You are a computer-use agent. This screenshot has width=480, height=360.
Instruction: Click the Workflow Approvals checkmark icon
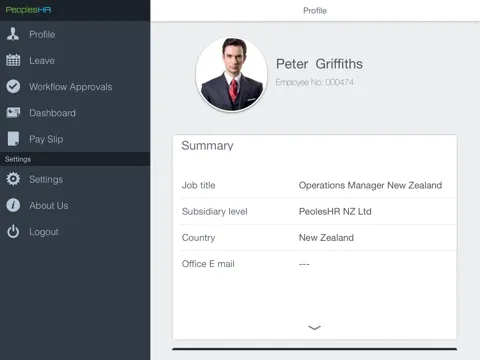pos(13,86)
